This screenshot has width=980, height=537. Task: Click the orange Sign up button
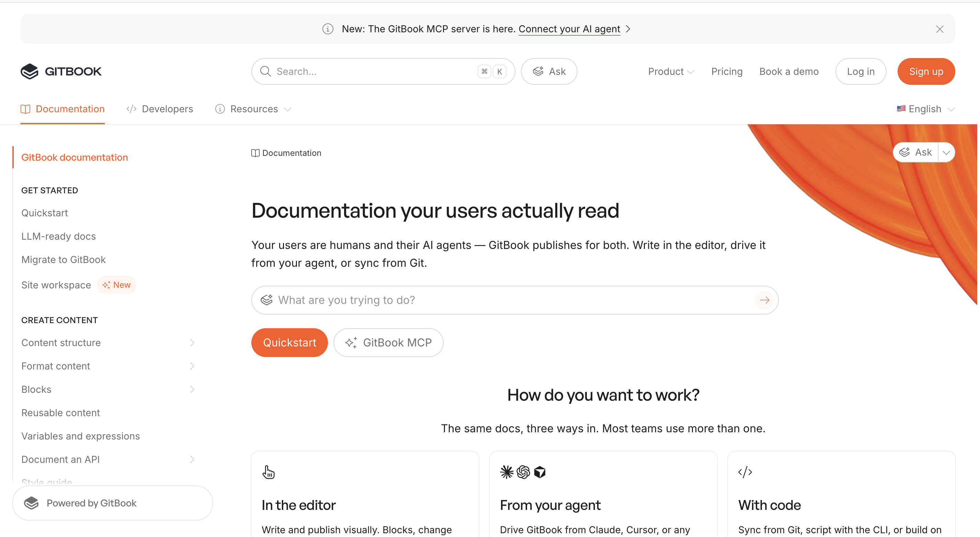click(926, 71)
